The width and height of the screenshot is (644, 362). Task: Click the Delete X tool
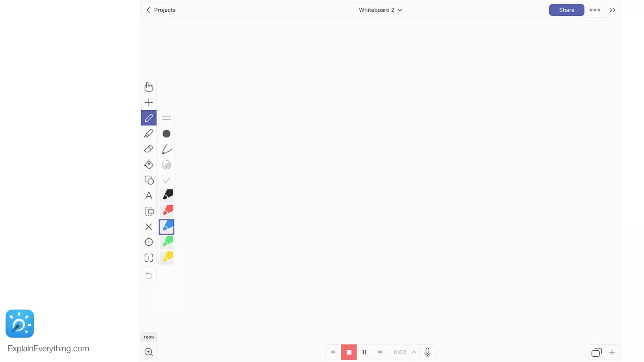149,227
